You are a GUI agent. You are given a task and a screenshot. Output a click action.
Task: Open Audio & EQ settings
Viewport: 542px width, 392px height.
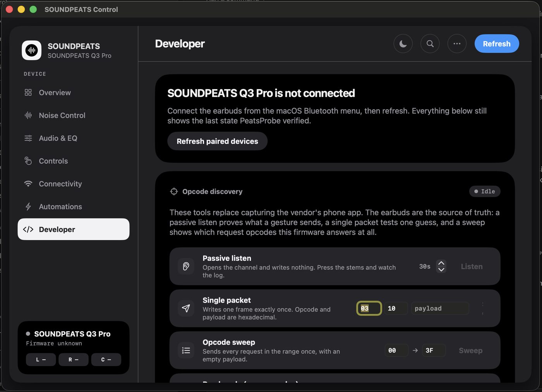tap(74, 138)
